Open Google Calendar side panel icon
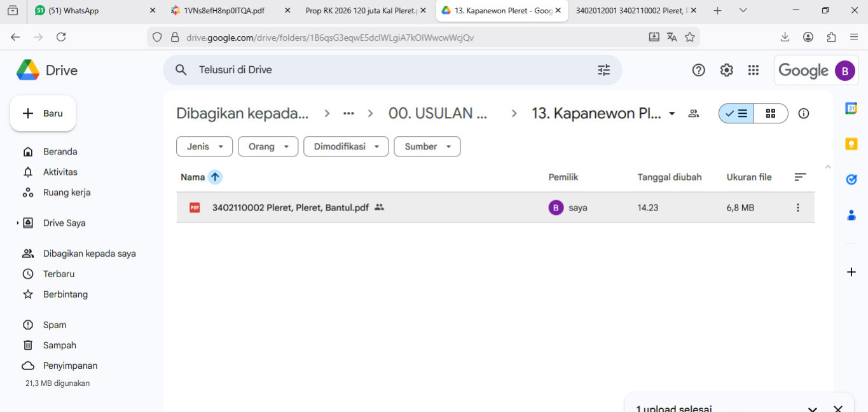Screen dimensions: 868x412 [851, 109]
